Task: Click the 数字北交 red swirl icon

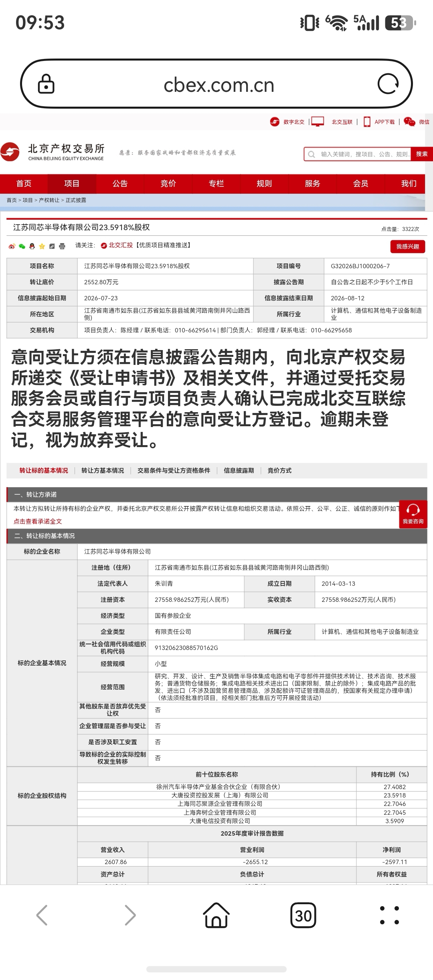Action: tap(275, 121)
